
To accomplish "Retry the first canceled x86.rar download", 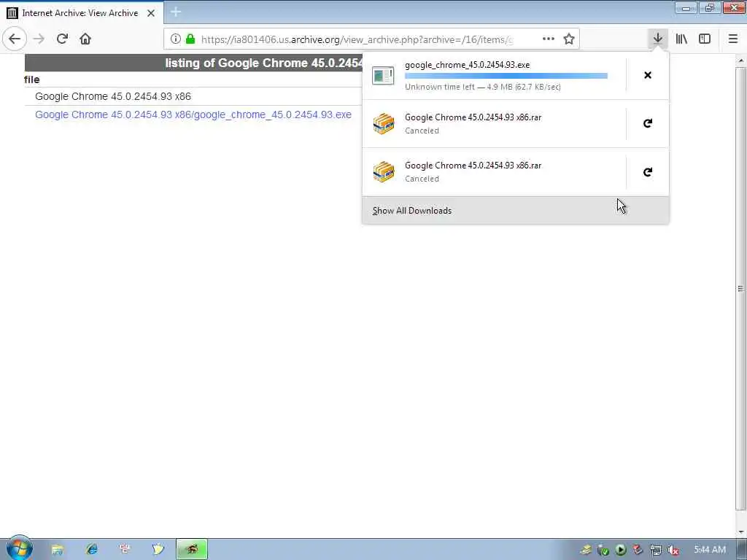I will [x=648, y=123].
